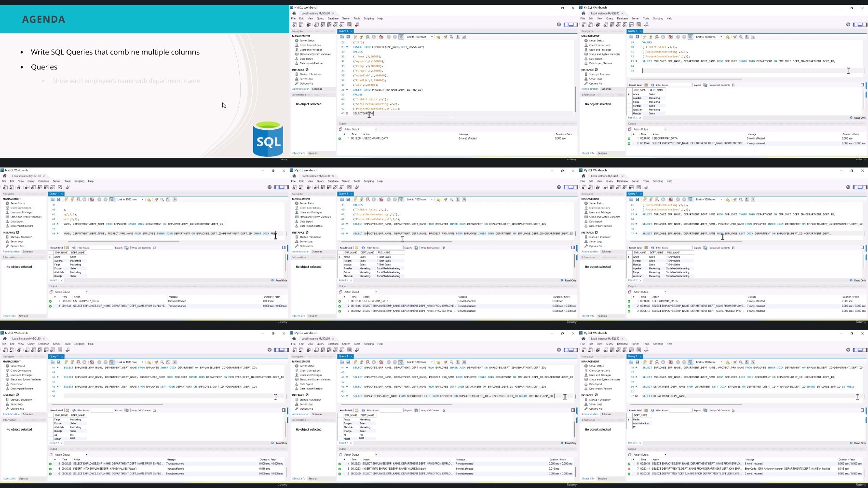Open schema inspector icon in INSERT-statements frame
This screenshot has width=868, height=488.
(x=309, y=25)
